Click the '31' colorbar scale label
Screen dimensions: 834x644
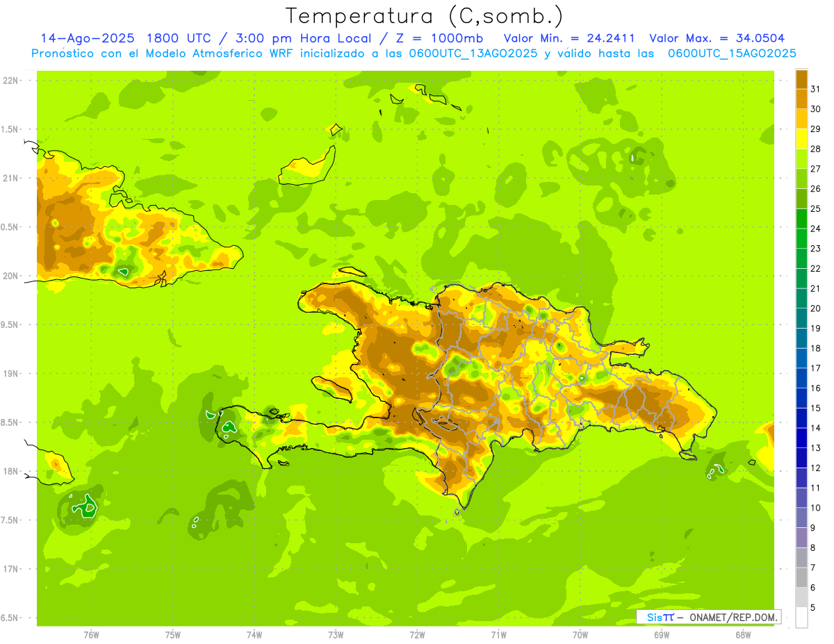click(x=816, y=89)
